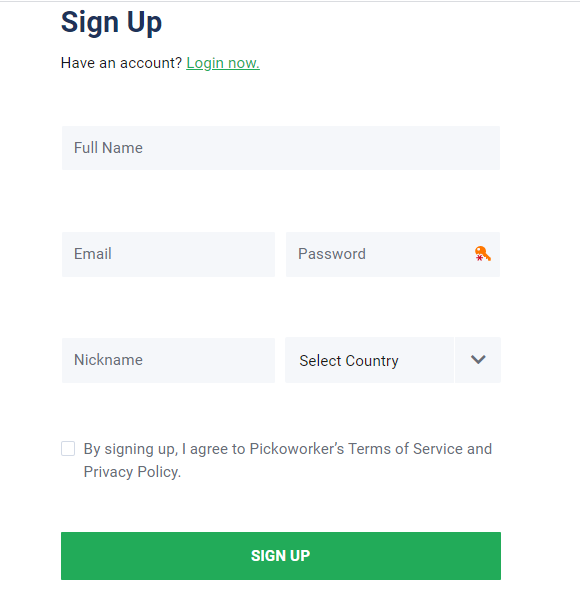This screenshot has height=599, width=580.
Task: Click the 'Privacy Policy.' text line
Action: coord(132,472)
